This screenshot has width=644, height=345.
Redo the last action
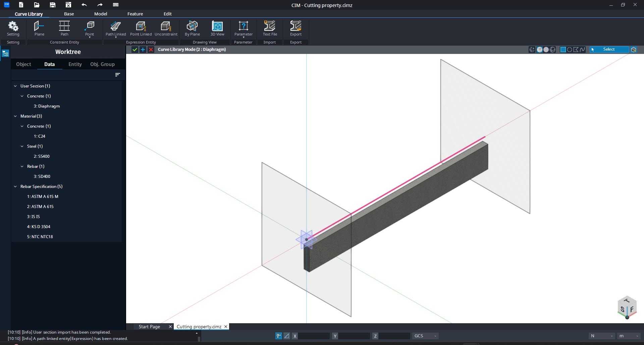[100, 5]
